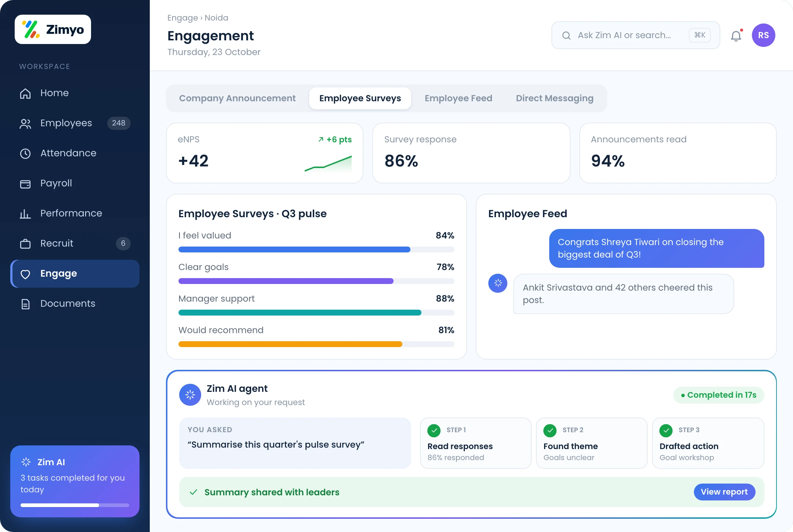Click the ⌘K shortcut badge
The width and height of the screenshot is (793, 532).
point(700,35)
